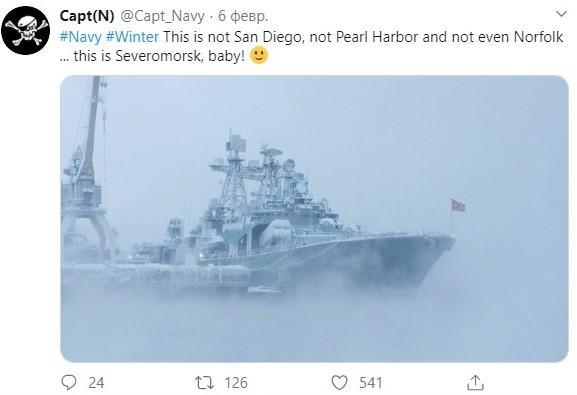
Task: Retweet using the arrows icon
Action: (x=204, y=382)
